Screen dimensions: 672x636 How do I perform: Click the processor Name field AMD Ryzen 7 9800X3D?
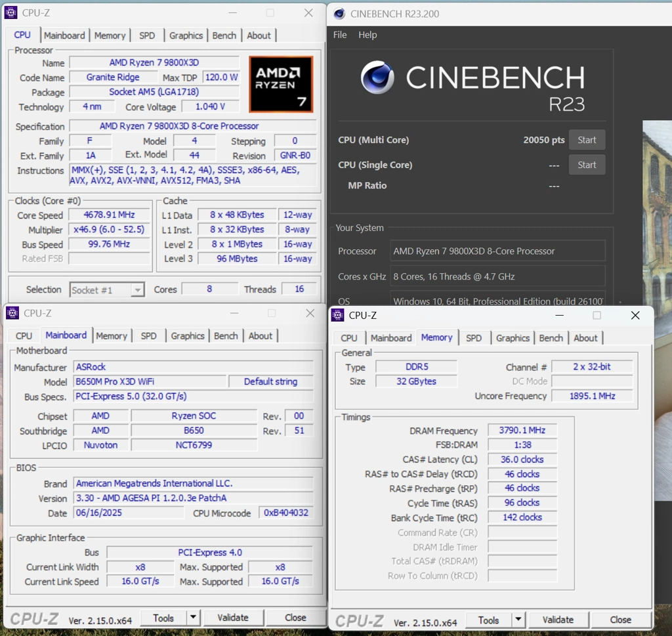154,62
